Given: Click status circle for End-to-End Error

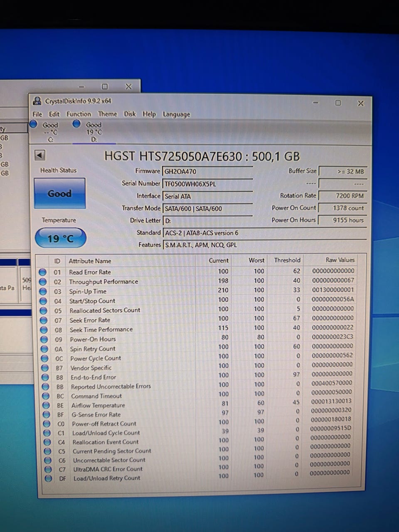Looking at the screenshot, I should coord(45,377).
